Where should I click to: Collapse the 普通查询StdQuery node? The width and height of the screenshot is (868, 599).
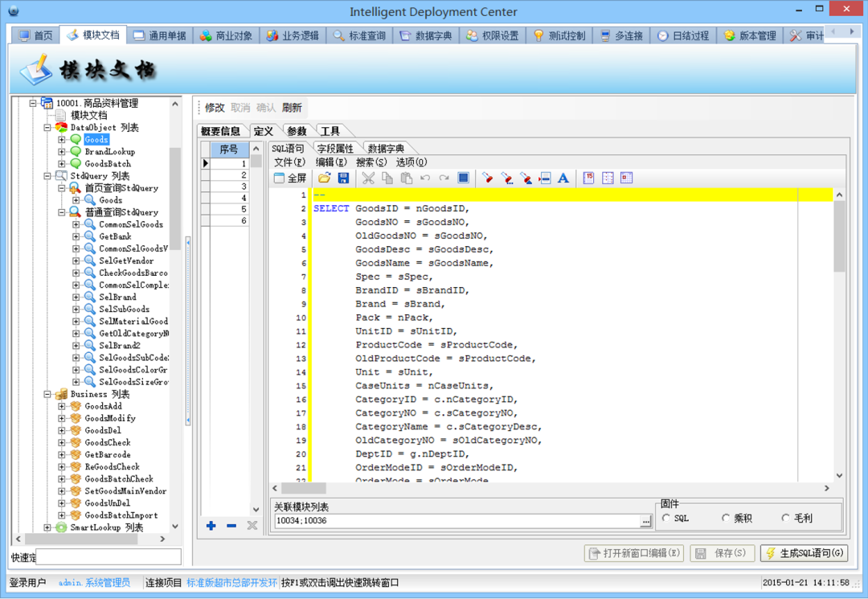tap(61, 212)
